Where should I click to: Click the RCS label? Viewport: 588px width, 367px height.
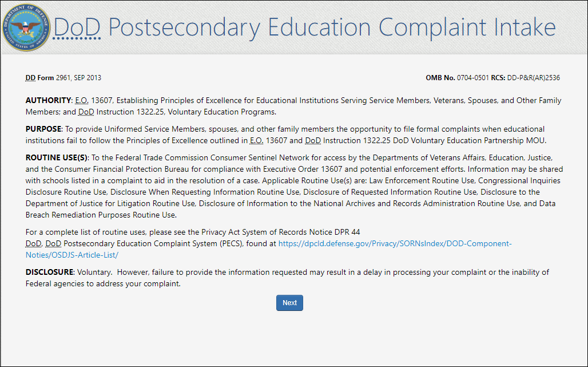coord(498,78)
